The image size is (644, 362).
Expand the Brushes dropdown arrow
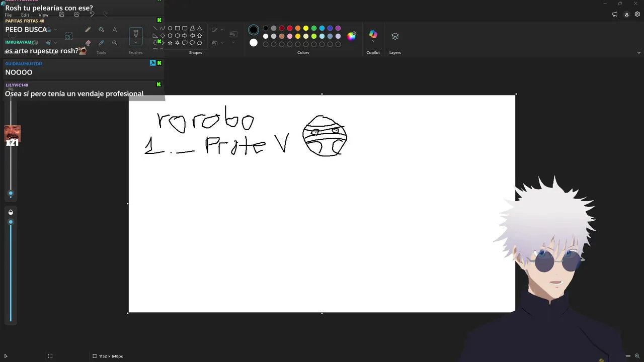point(135,43)
